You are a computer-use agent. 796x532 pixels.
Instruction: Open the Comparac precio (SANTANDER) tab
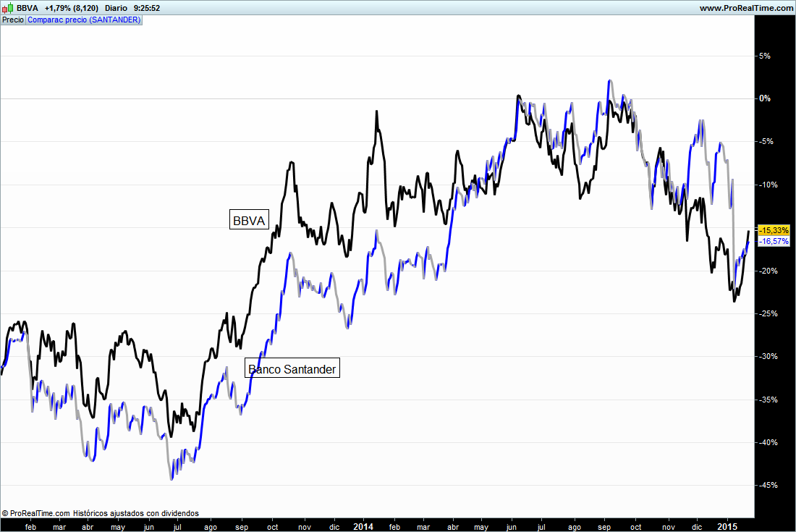coord(84,20)
